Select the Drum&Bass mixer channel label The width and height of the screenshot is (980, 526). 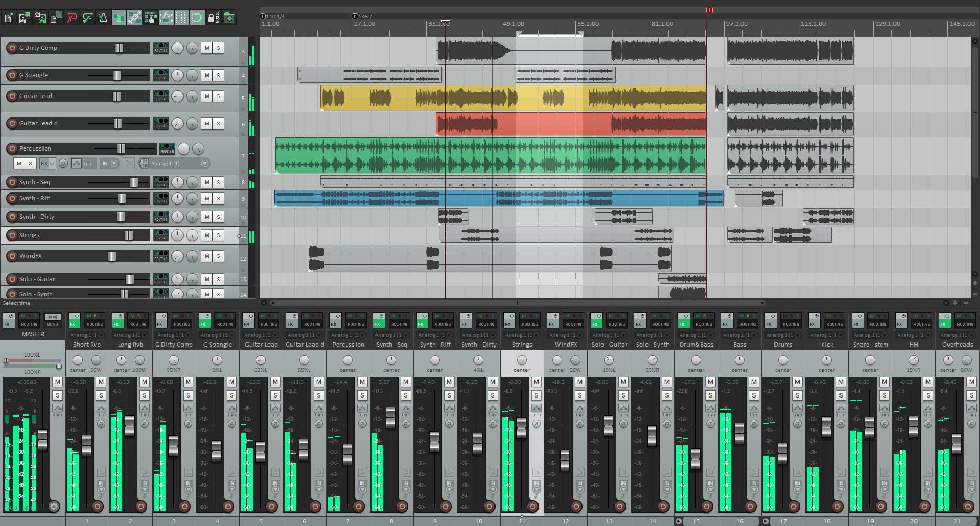click(696, 345)
